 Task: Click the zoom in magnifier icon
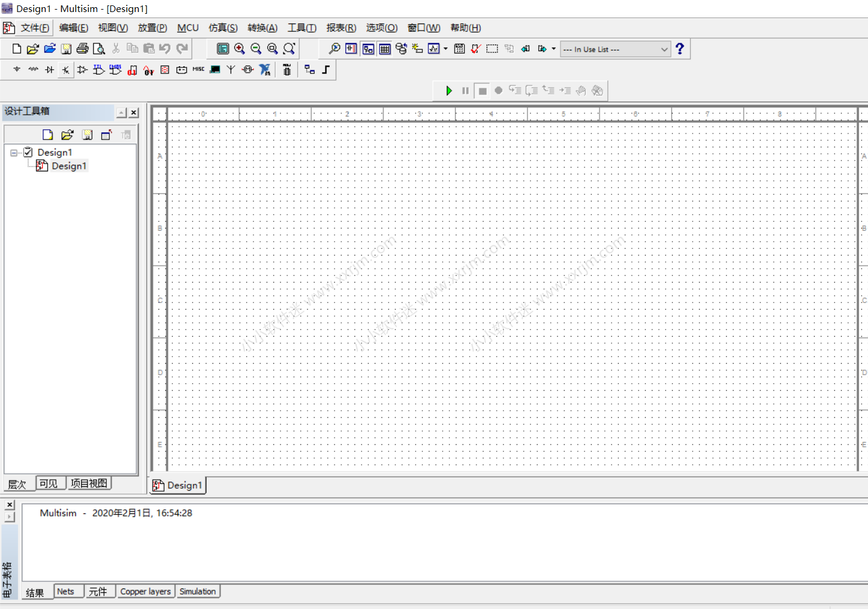pyautogui.click(x=240, y=49)
